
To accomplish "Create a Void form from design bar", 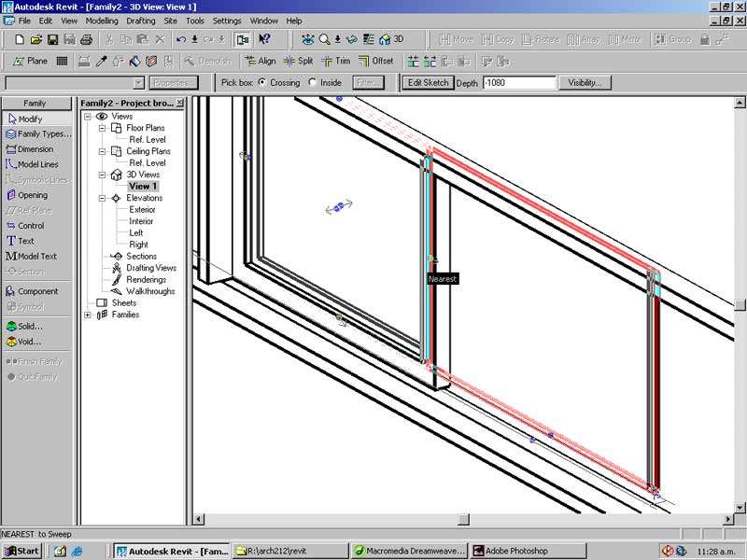I will 23,342.
